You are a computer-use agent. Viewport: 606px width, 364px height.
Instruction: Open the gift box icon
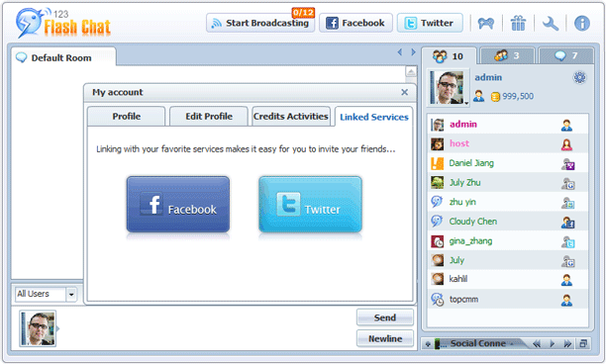click(518, 23)
